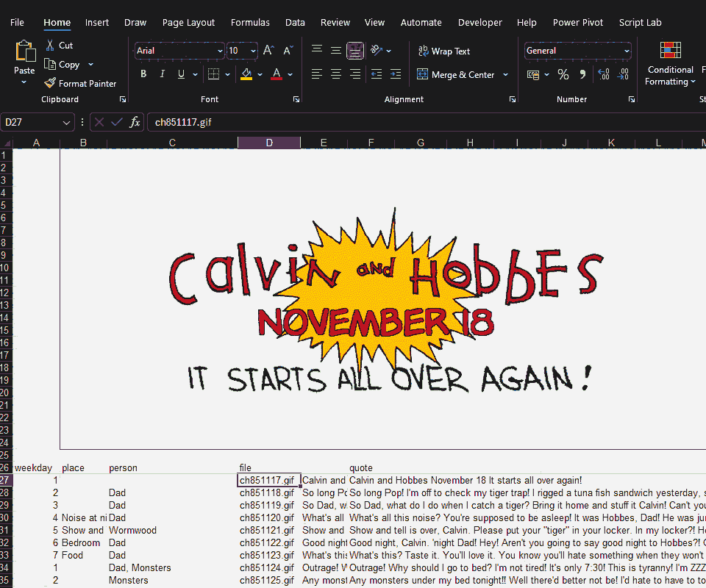Click the Percent Style icon
The width and height of the screenshot is (706, 588).
pyautogui.click(x=563, y=75)
